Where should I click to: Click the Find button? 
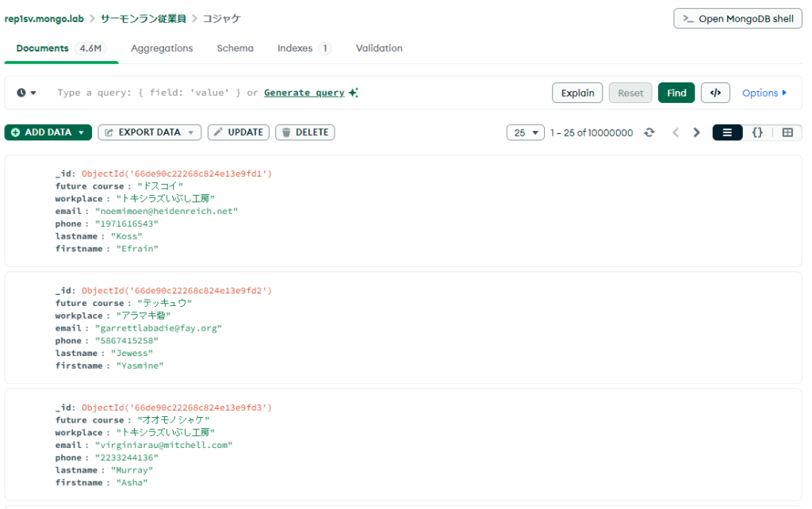(x=676, y=93)
